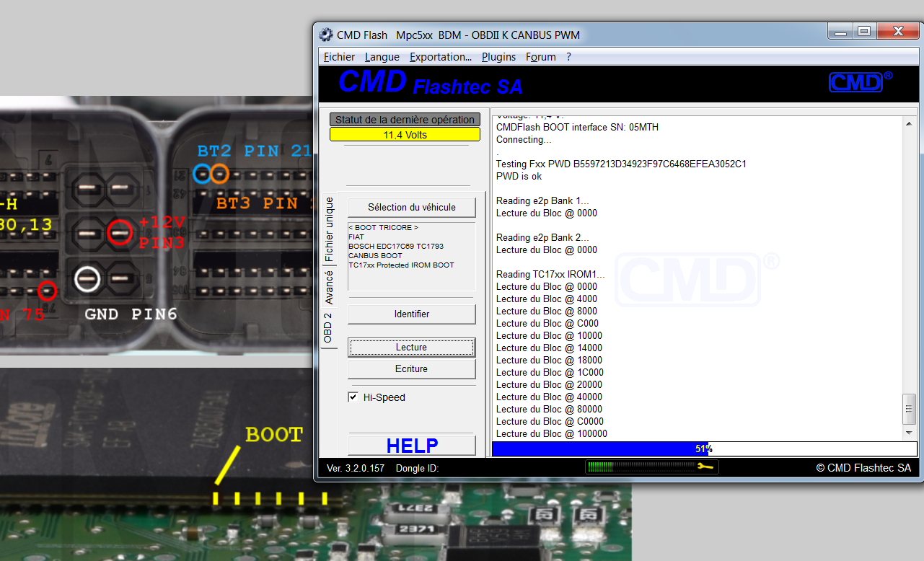Click the log scrollbar up arrow
The image size is (924, 561).
pos(909,125)
